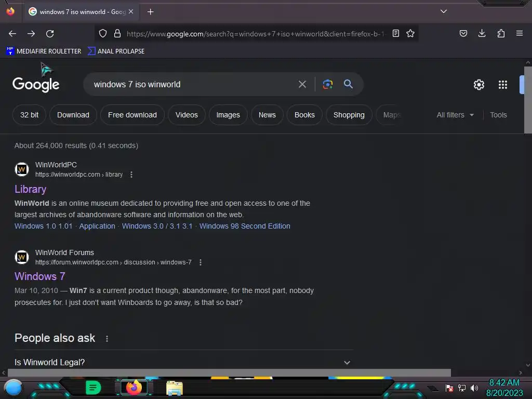Open Google apps grid
This screenshot has width=532, height=399.
[x=503, y=85]
